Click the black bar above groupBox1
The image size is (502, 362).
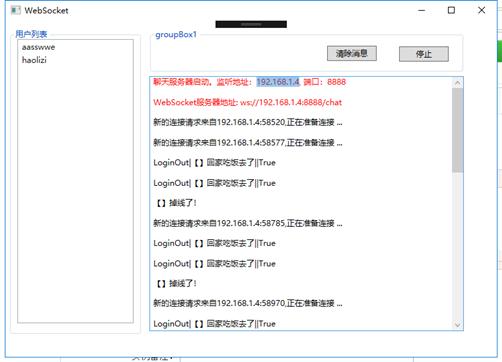click(x=251, y=24)
